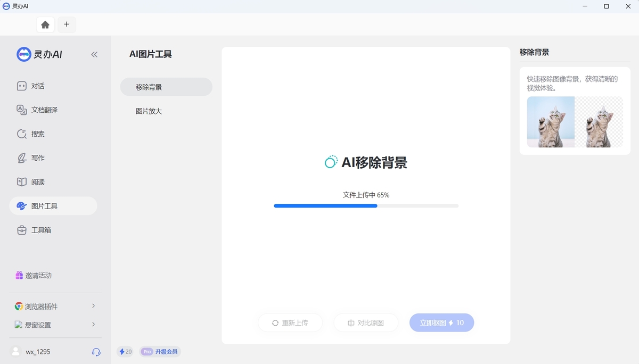Click the transparent-background cat thumbnail

click(x=599, y=122)
